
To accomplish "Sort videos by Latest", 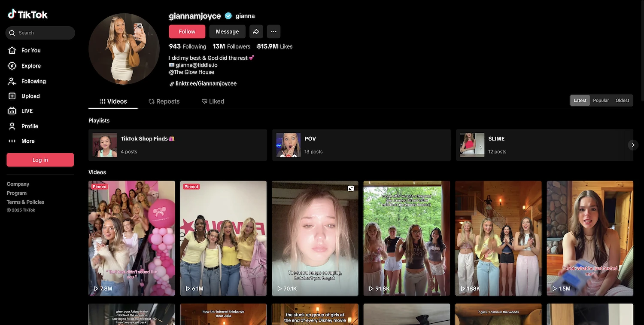I will pyautogui.click(x=580, y=100).
